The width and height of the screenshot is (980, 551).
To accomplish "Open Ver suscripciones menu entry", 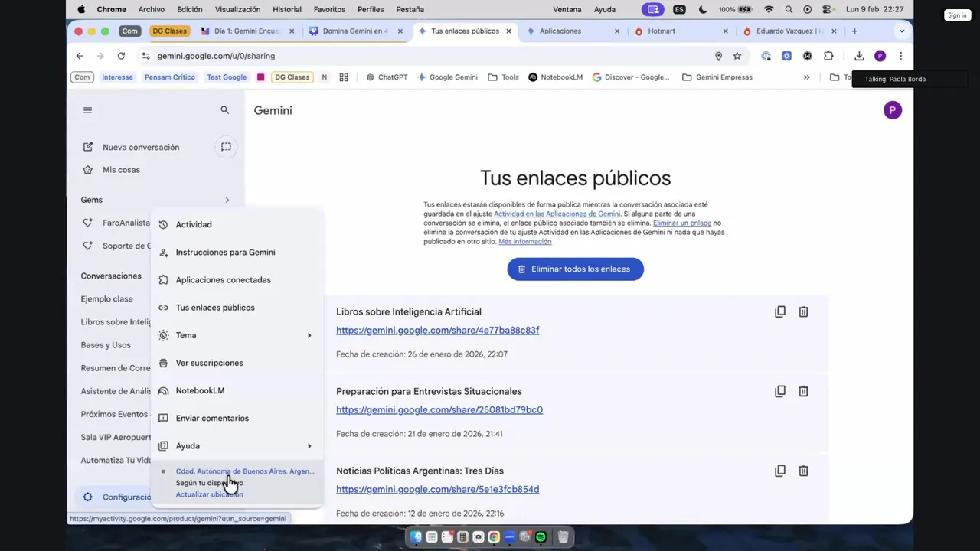I will point(236,363).
